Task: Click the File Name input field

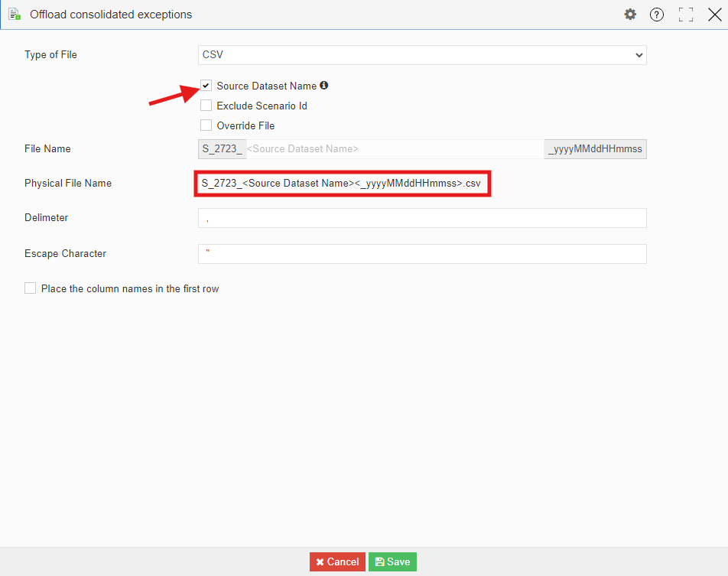Action: (x=393, y=149)
